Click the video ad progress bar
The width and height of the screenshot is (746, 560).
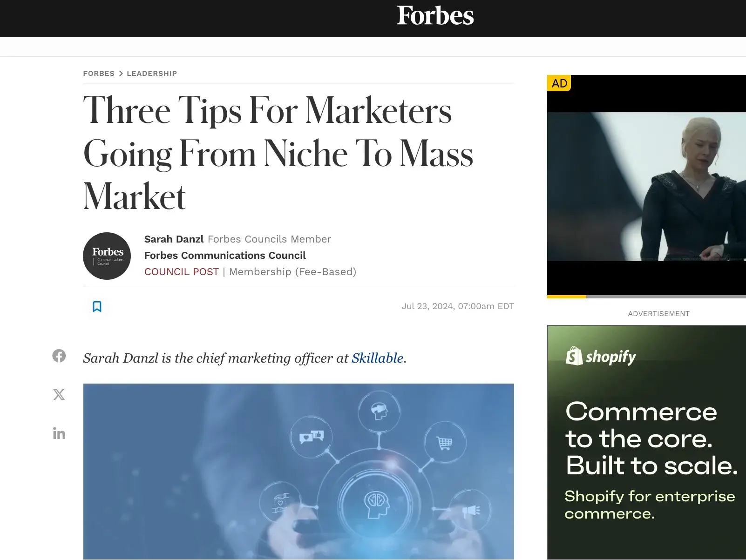coord(646,297)
